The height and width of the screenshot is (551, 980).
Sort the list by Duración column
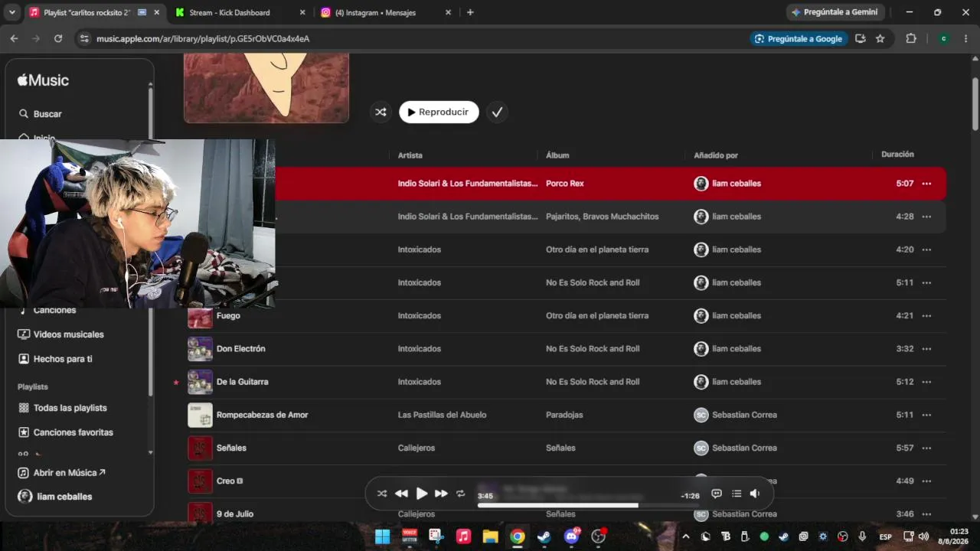click(x=897, y=155)
